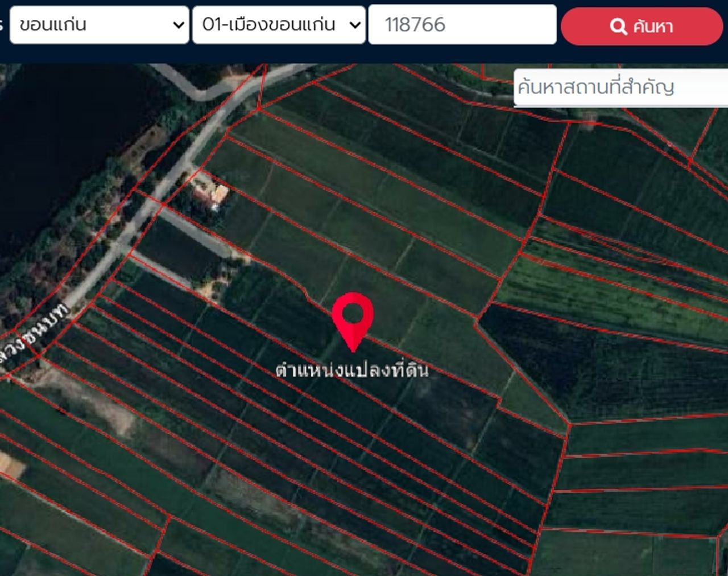This screenshot has width=728, height=576.
Task: Select the large dark parcel right of pin
Action: click(x=597, y=364)
